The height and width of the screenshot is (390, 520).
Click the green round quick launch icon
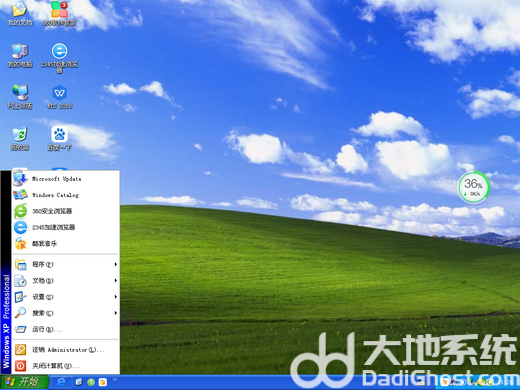tap(91, 382)
